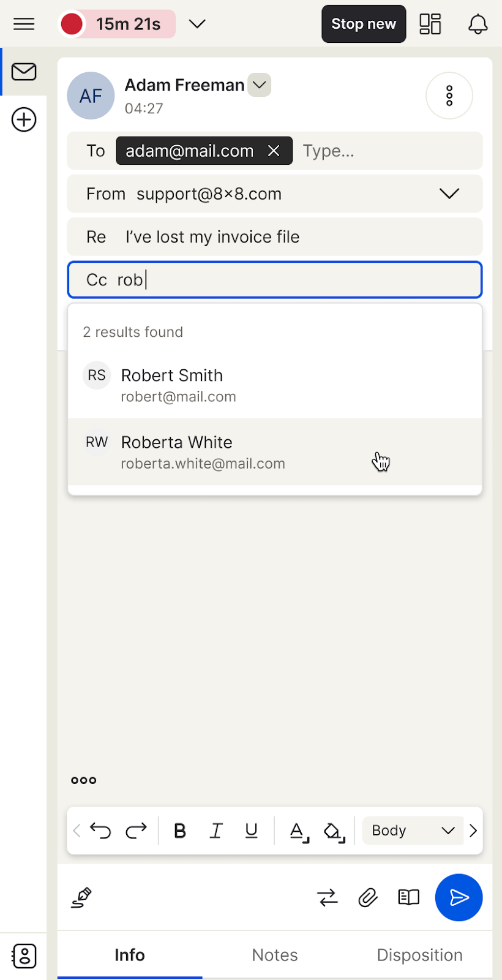Switch to the Disposition tab
This screenshot has width=502, height=980.
point(419,955)
